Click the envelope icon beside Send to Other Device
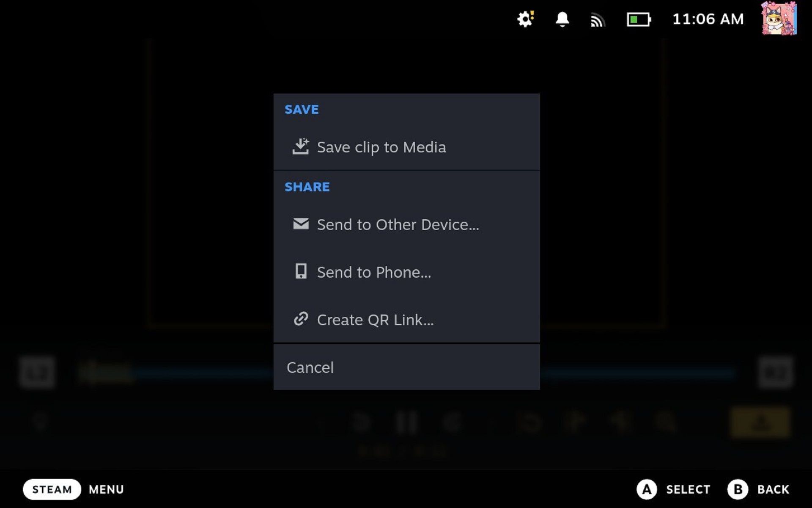This screenshot has height=508, width=812. (301, 224)
